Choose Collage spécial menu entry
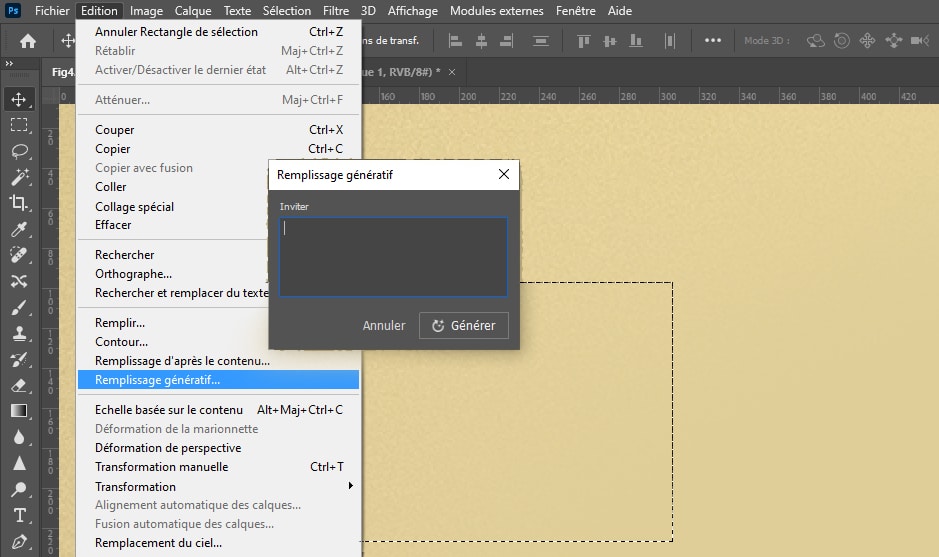The width and height of the screenshot is (939, 557). point(173,207)
